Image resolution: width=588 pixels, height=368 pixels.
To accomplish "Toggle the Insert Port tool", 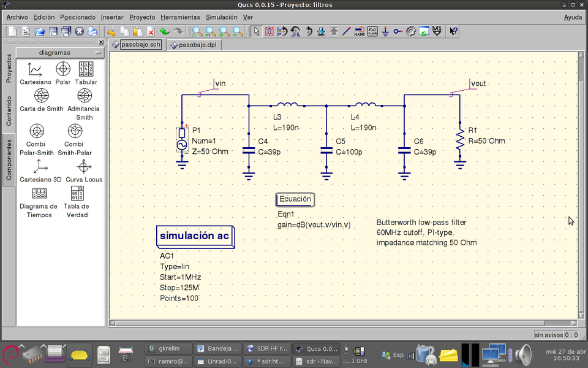I will pos(398,31).
